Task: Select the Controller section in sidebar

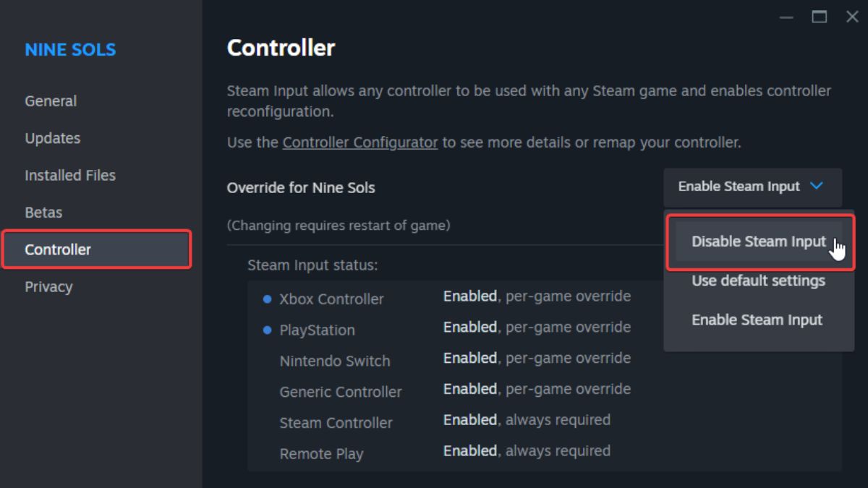Action: point(57,249)
